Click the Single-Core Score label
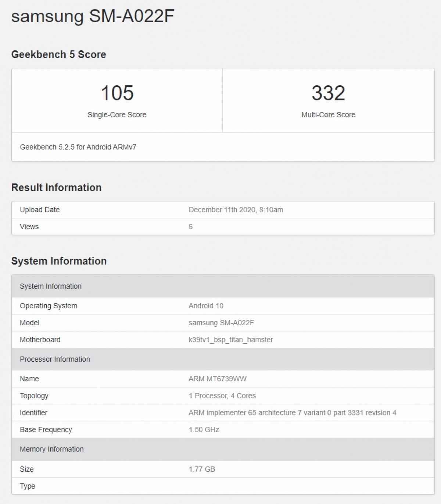 click(117, 115)
